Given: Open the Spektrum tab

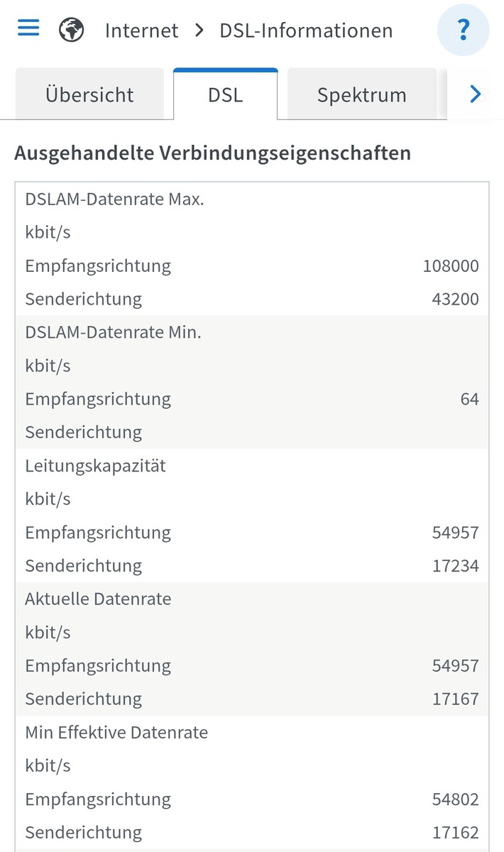Looking at the screenshot, I should point(361,94).
